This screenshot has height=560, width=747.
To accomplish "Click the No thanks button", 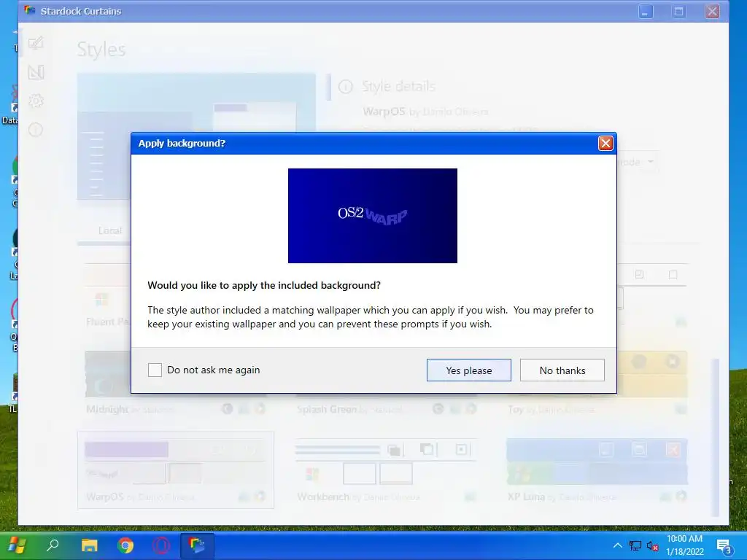I will click(x=562, y=370).
